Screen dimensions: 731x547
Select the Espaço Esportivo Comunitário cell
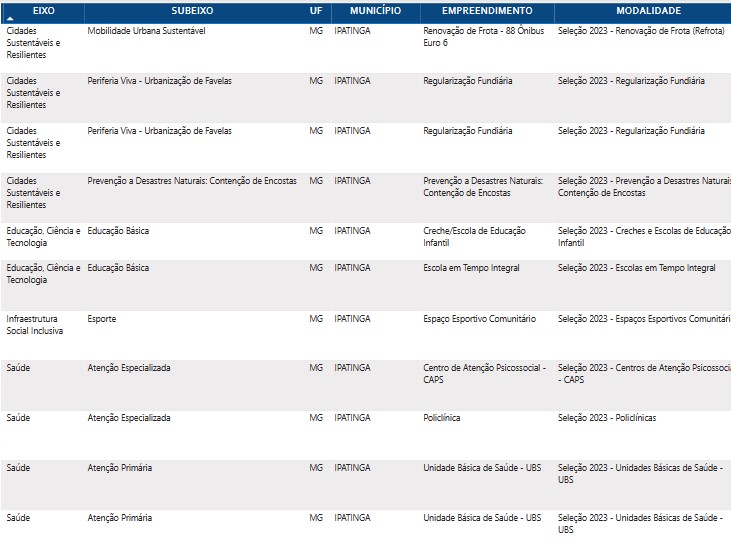(x=479, y=319)
